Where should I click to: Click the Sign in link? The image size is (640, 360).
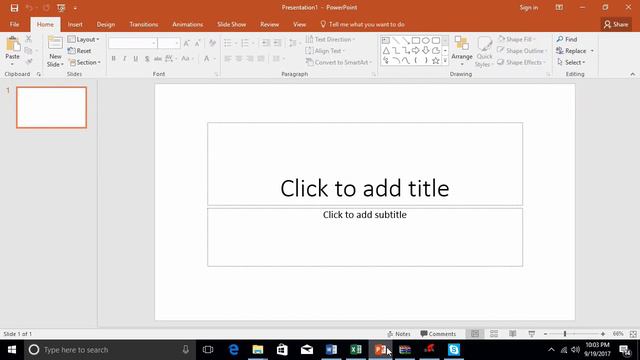tap(529, 8)
